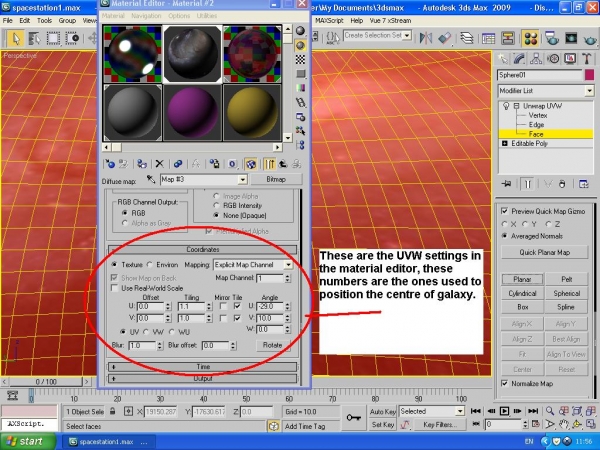Click the Time Configuration icon
The image size is (600, 450).
(536, 424)
